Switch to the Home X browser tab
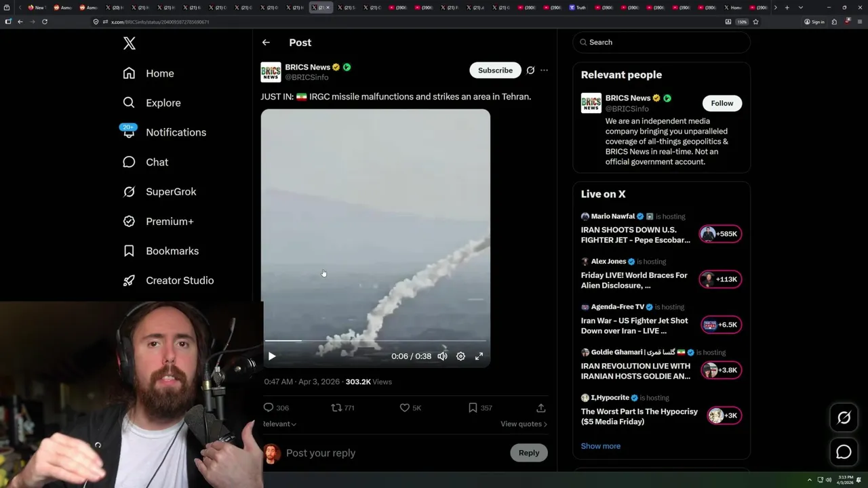The image size is (868, 488). click(734, 7)
